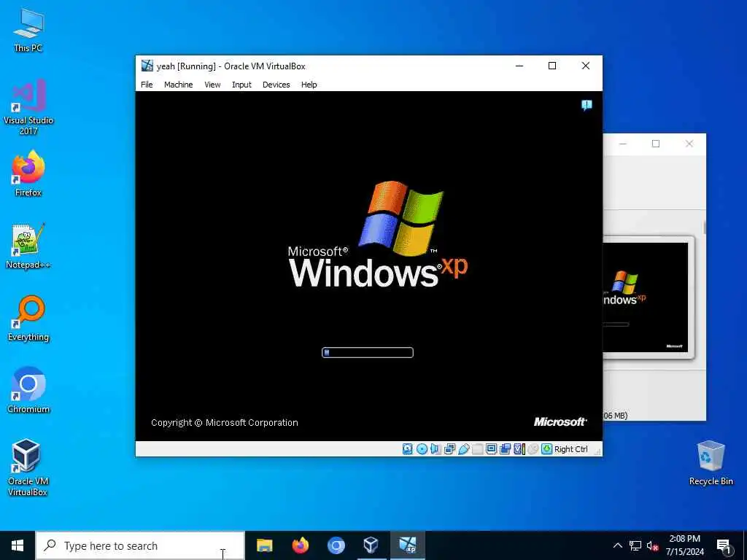Open the Help menu

click(309, 85)
